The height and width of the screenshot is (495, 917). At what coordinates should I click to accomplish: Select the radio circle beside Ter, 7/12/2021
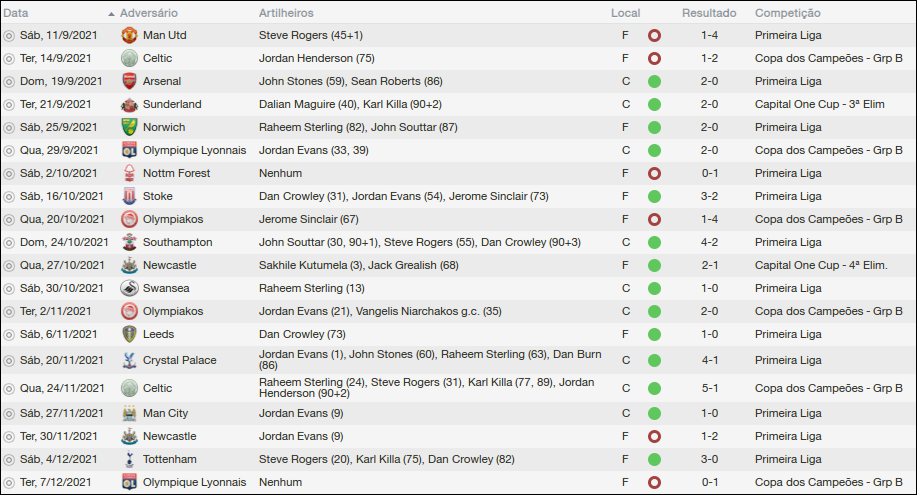(x=9, y=482)
